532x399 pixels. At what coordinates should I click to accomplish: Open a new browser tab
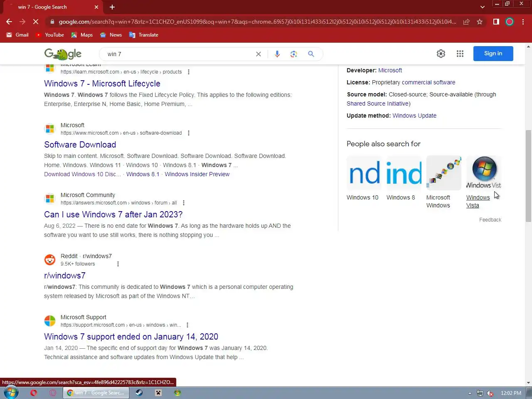pos(112,7)
